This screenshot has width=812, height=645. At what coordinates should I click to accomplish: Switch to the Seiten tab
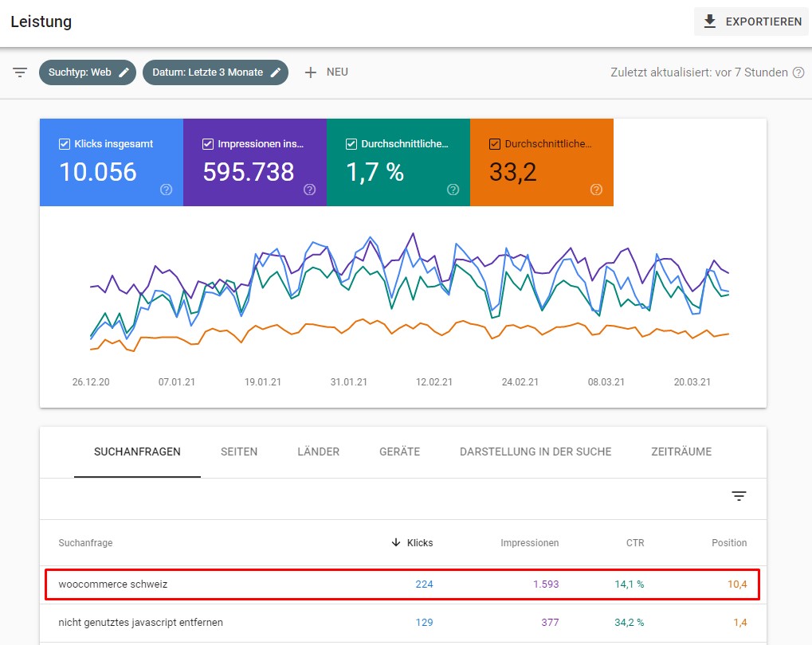click(x=239, y=451)
